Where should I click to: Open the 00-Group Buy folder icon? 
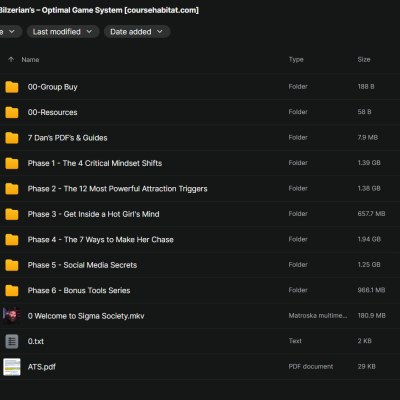click(x=12, y=87)
